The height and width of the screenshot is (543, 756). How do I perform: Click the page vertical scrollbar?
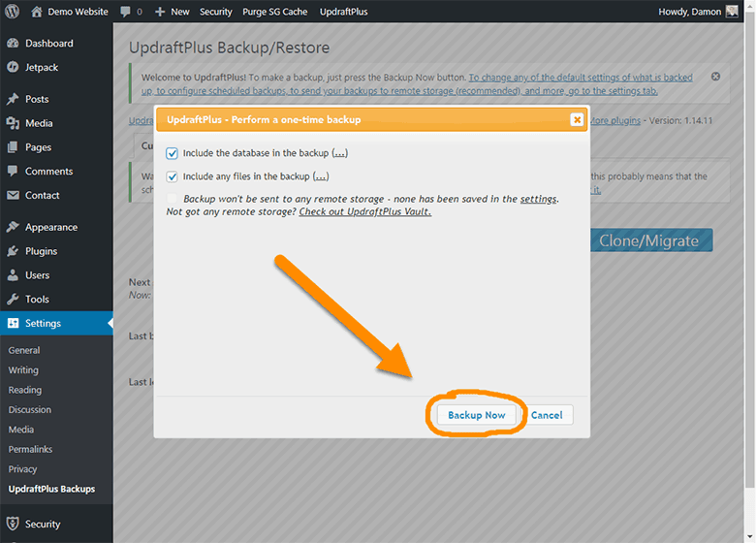pos(750,251)
